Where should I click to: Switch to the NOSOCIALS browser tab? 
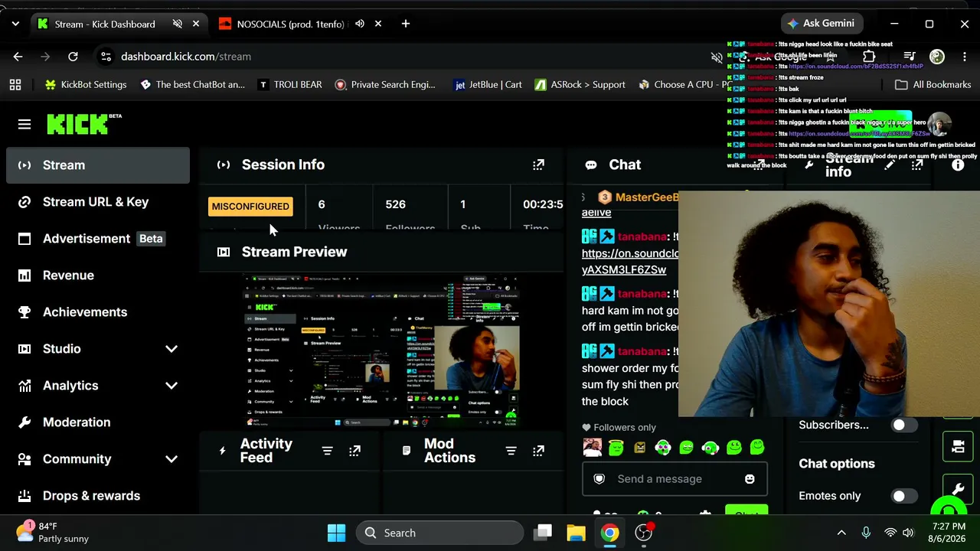(291, 24)
